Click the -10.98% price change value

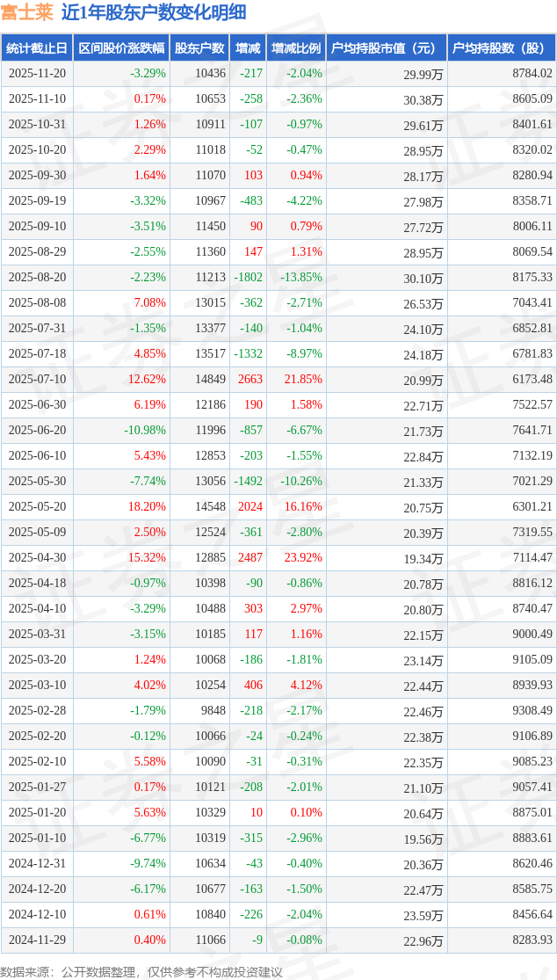pyautogui.click(x=144, y=431)
